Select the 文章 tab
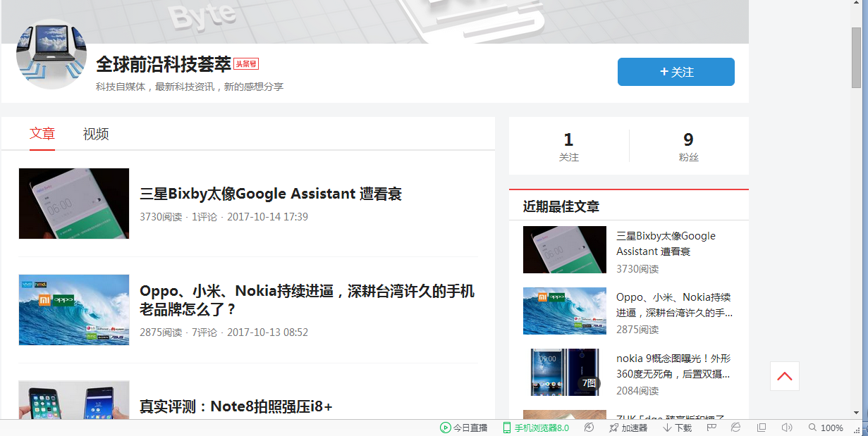Screen dimensions: 868x436 (42, 134)
